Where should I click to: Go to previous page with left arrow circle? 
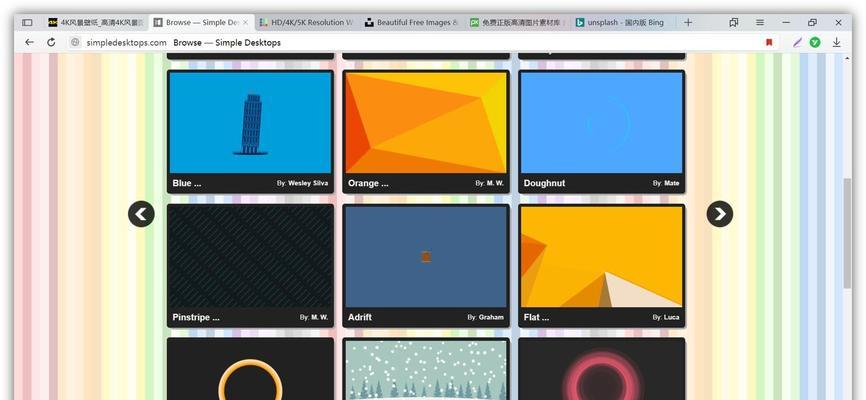coord(141,214)
